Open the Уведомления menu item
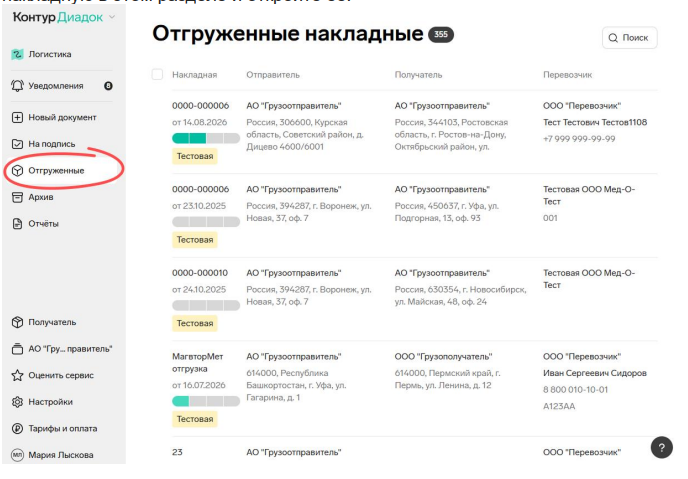Screen dimensions: 688x479 point(56,86)
